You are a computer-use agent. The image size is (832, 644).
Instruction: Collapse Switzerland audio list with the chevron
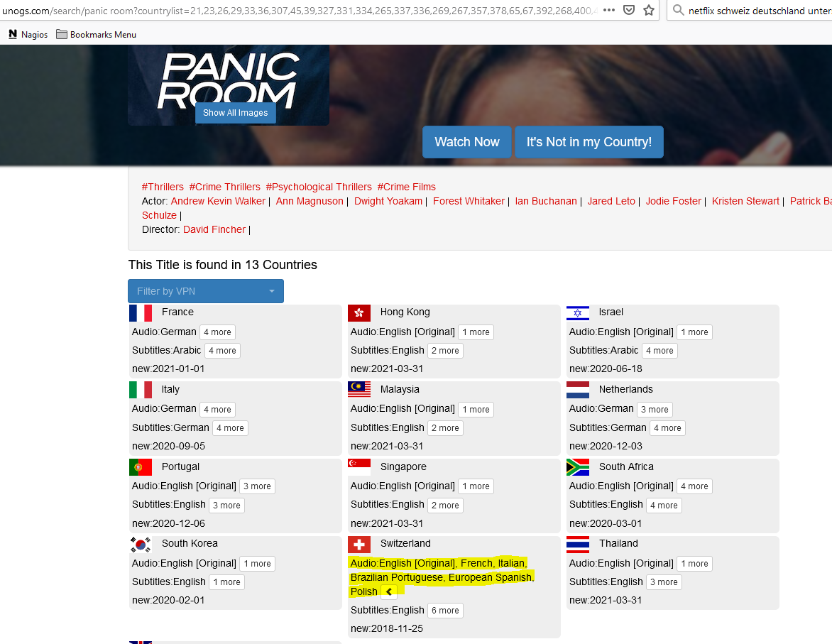click(x=389, y=592)
